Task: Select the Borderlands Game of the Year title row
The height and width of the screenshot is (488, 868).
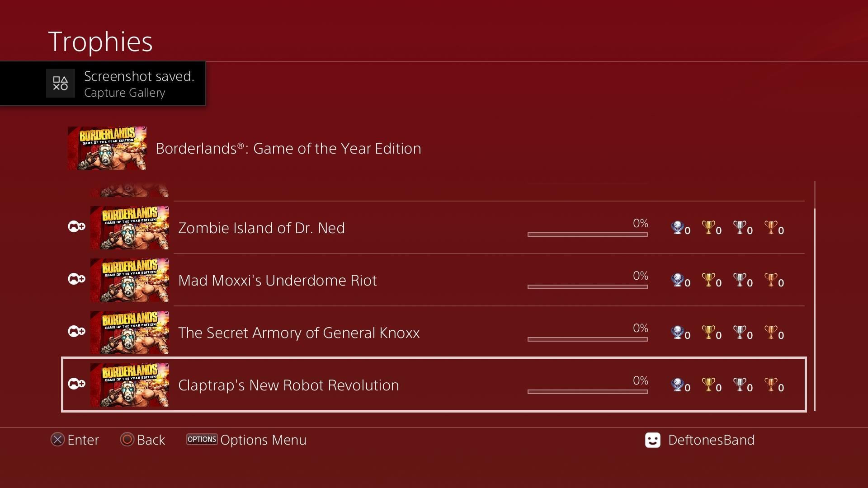Action: pyautogui.click(x=288, y=148)
